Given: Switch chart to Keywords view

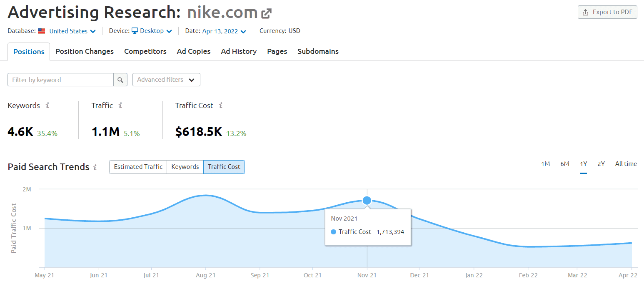Looking at the screenshot, I should tap(185, 167).
